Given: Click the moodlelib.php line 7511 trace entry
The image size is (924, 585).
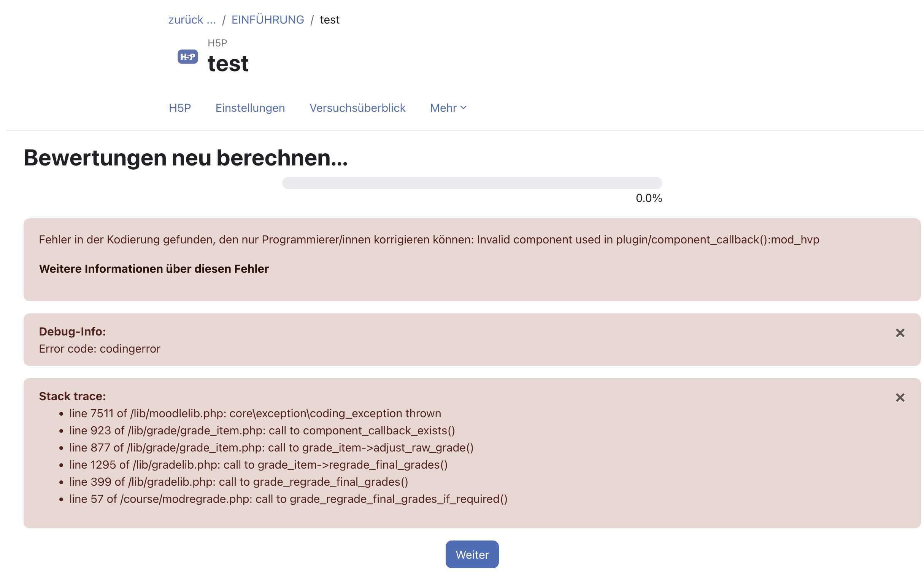Looking at the screenshot, I should pyautogui.click(x=255, y=413).
